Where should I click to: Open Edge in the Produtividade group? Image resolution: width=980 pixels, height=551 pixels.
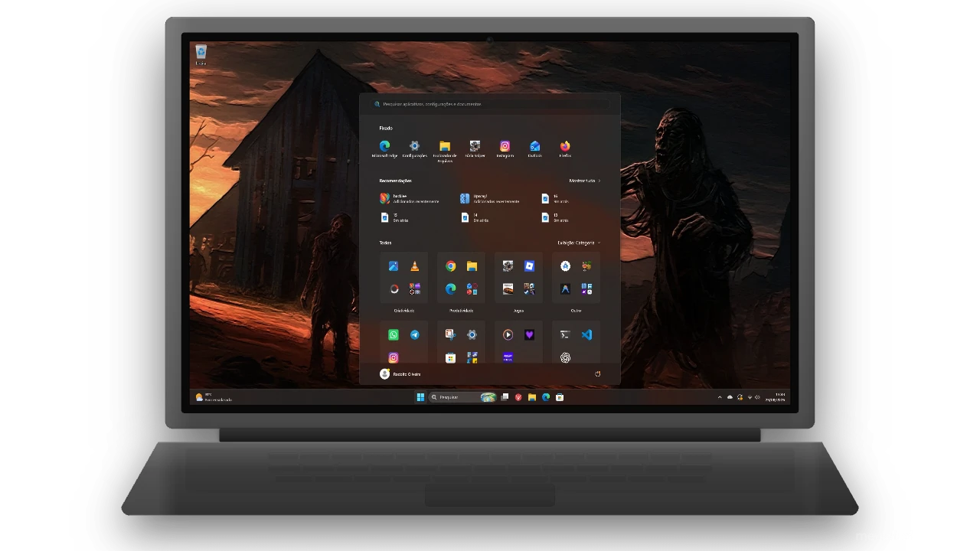[451, 289]
